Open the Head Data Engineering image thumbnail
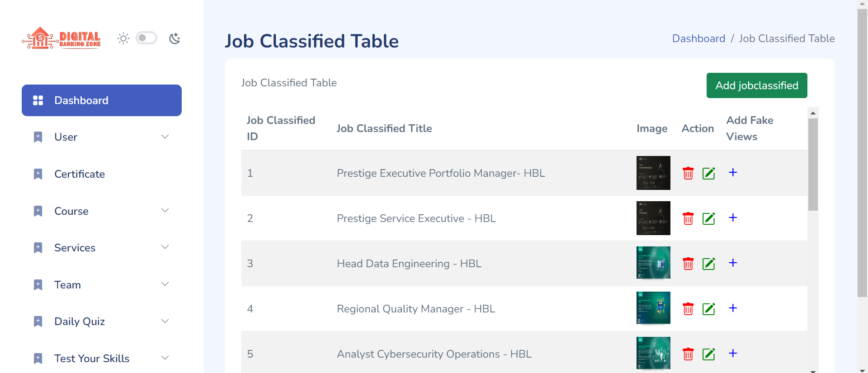 653,263
